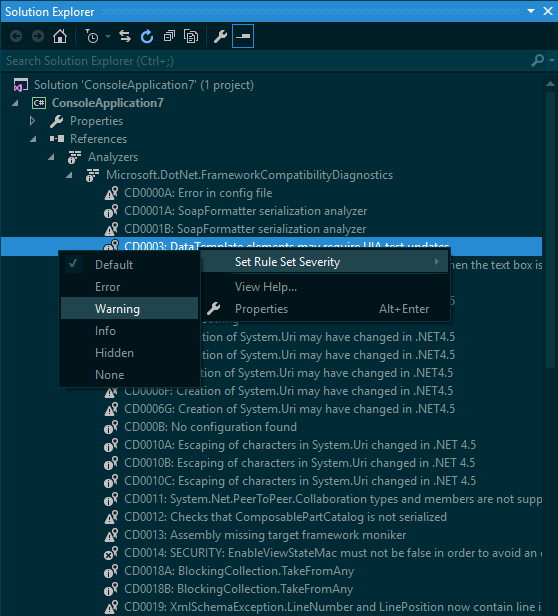
Task: Click the C# project icon
Action: (x=39, y=103)
